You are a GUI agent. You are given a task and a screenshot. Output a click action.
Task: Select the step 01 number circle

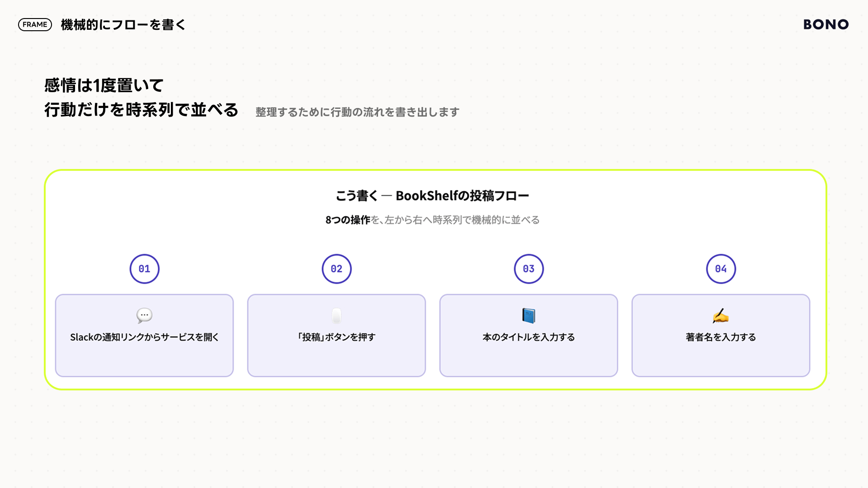click(x=144, y=269)
